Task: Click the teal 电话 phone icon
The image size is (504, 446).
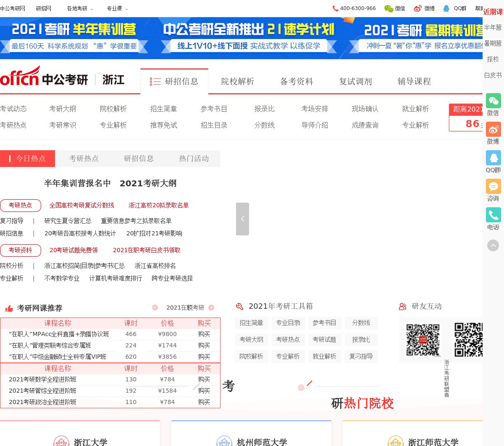Action: [x=493, y=215]
